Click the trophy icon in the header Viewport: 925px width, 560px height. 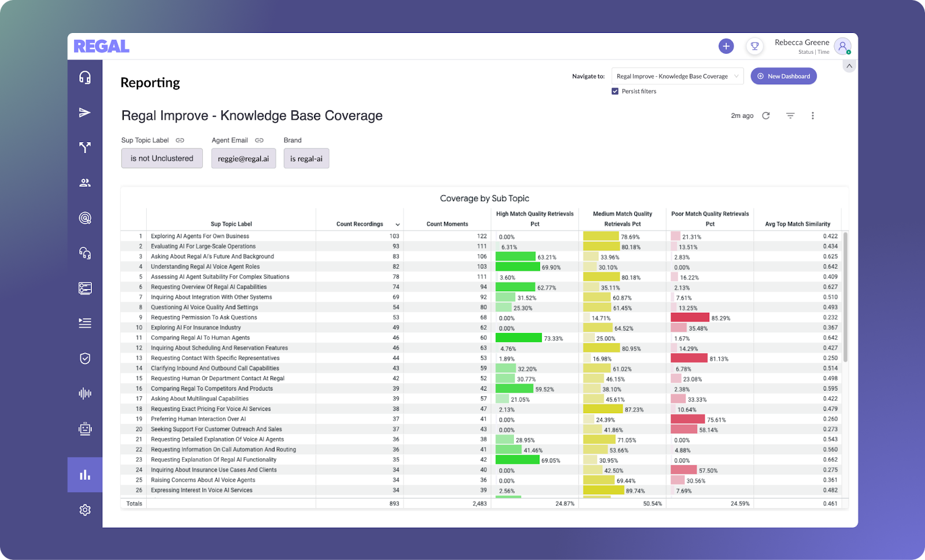coord(754,46)
